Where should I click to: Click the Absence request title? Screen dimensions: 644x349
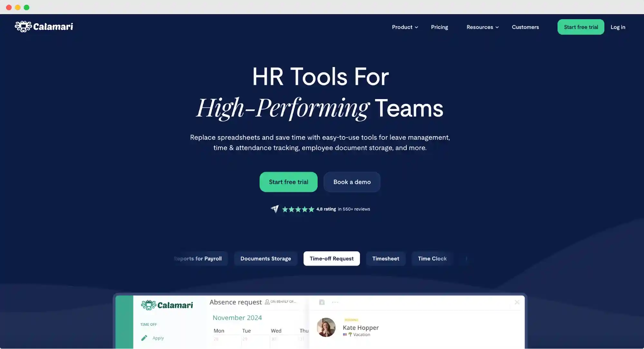click(235, 302)
